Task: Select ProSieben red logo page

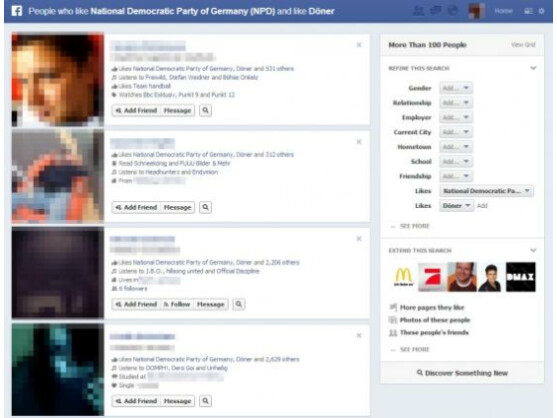Action: [432, 277]
